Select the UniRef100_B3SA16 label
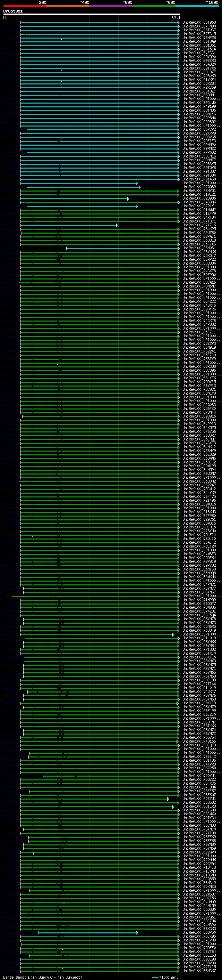The height and width of the screenshot is (980, 222). tap(199, 283)
